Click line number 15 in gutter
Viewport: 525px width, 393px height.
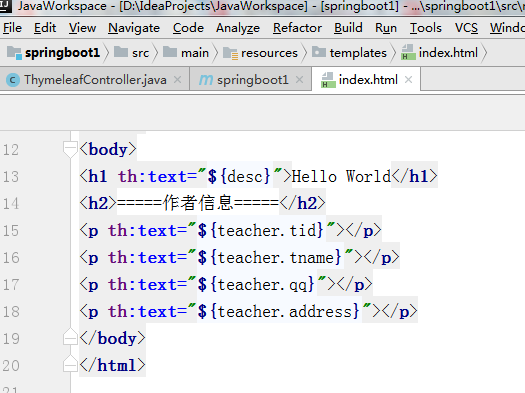(11, 231)
